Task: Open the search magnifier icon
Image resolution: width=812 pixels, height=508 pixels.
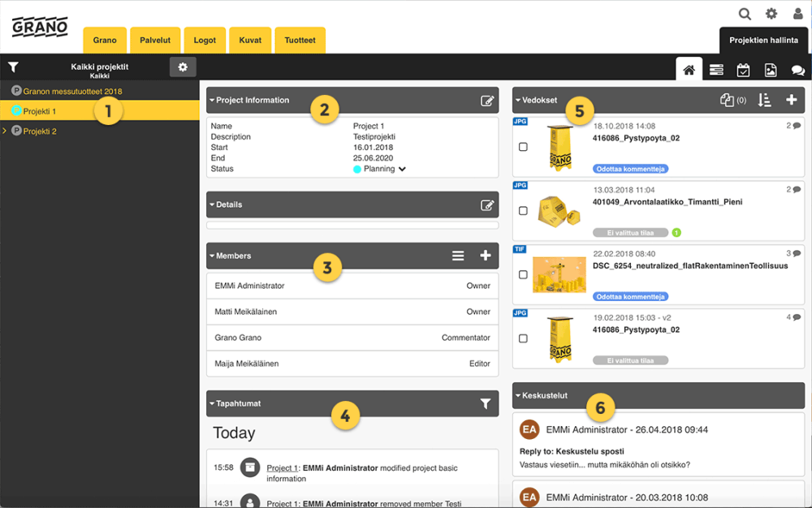Action: [x=744, y=14]
